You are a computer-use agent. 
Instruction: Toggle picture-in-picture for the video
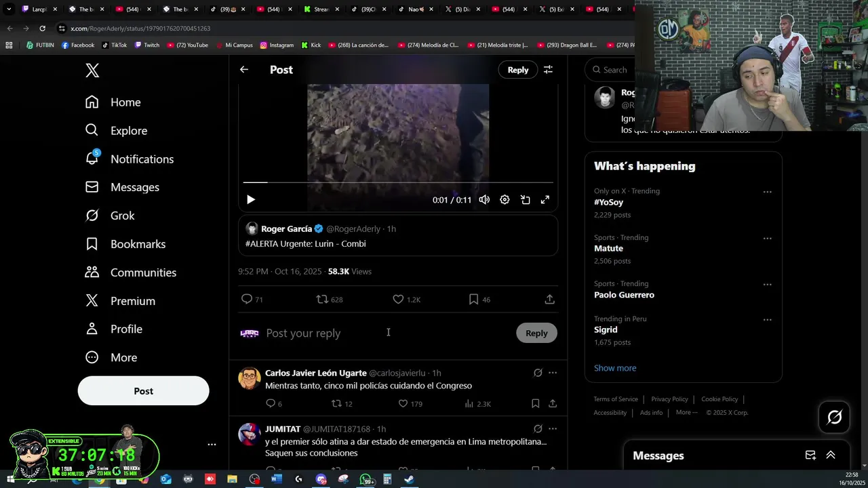click(525, 200)
